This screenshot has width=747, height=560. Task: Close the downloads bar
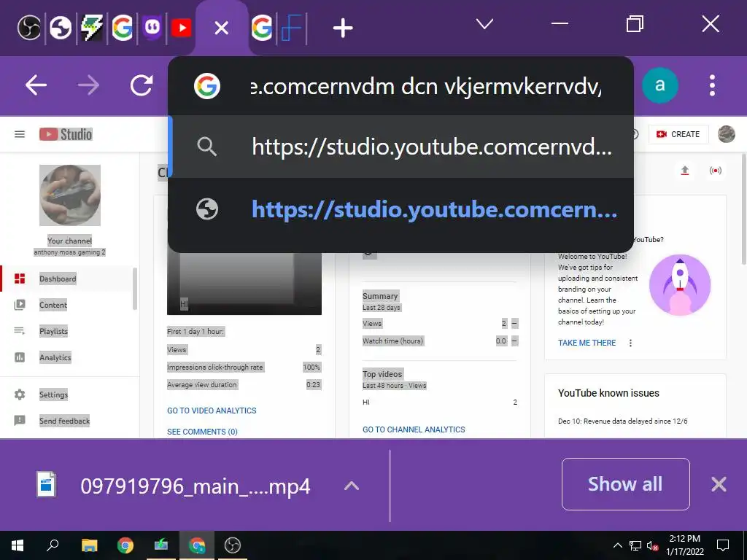(x=719, y=484)
